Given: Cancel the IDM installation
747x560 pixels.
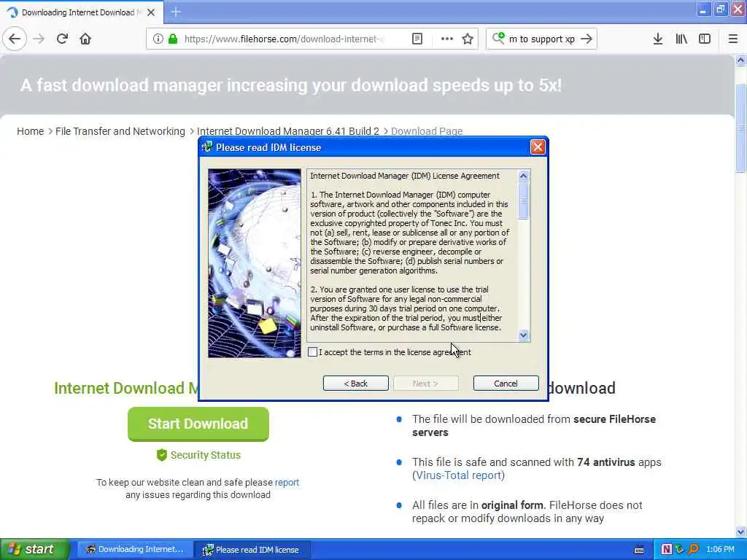Looking at the screenshot, I should (x=506, y=384).
